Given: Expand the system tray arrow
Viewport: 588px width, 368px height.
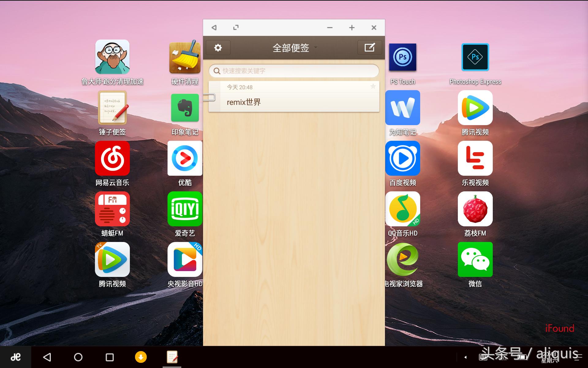Looking at the screenshot, I should point(465,357).
